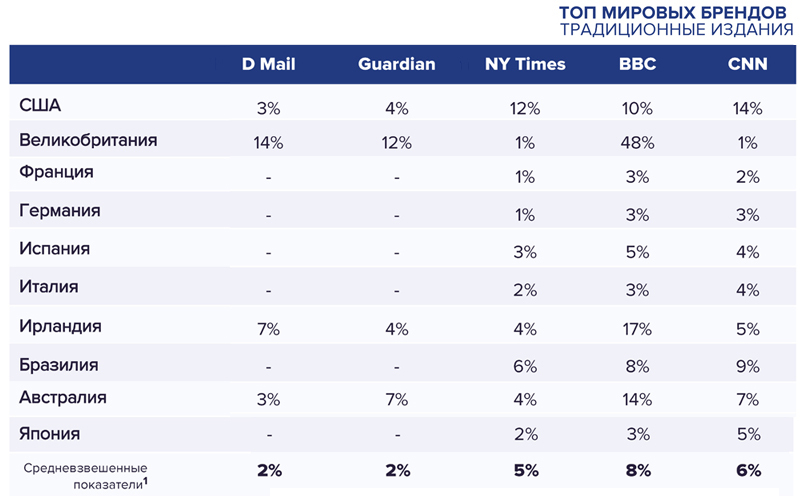Image resolution: width=800 pixels, height=496 pixels.
Task: Select the Франция row label
Action: (56, 172)
